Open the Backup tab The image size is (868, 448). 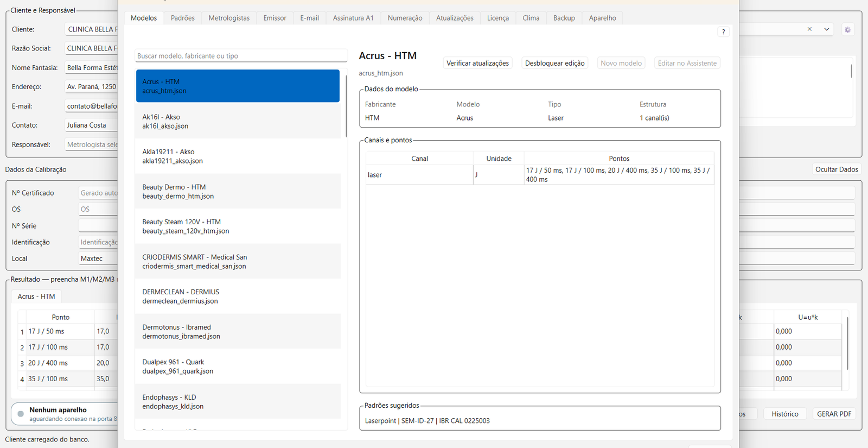click(x=564, y=18)
